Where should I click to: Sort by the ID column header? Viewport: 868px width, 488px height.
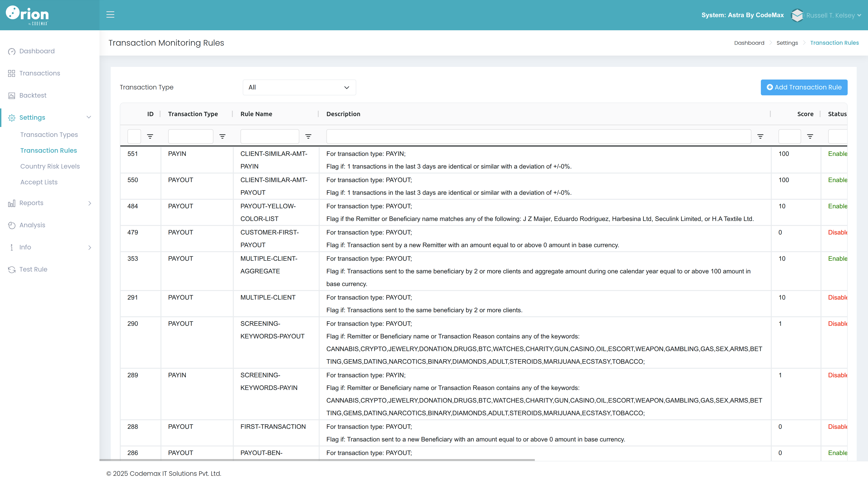[150, 114]
